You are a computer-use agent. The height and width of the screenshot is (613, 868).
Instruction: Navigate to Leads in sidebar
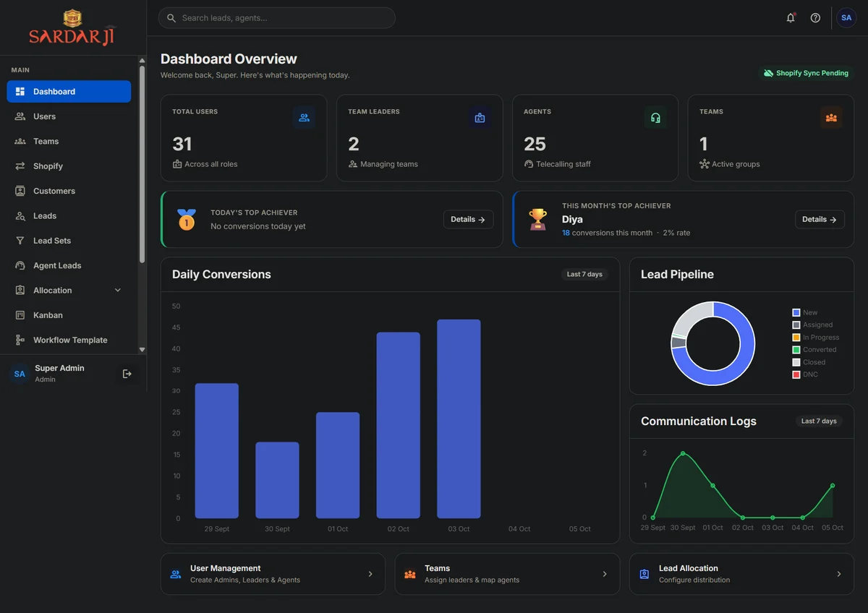(69, 215)
